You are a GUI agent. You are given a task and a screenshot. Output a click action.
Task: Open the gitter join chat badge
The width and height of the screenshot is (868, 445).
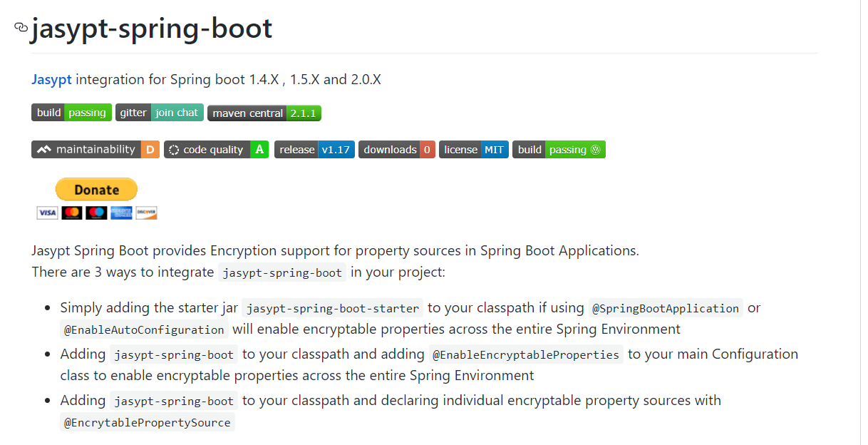(x=160, y=113)
